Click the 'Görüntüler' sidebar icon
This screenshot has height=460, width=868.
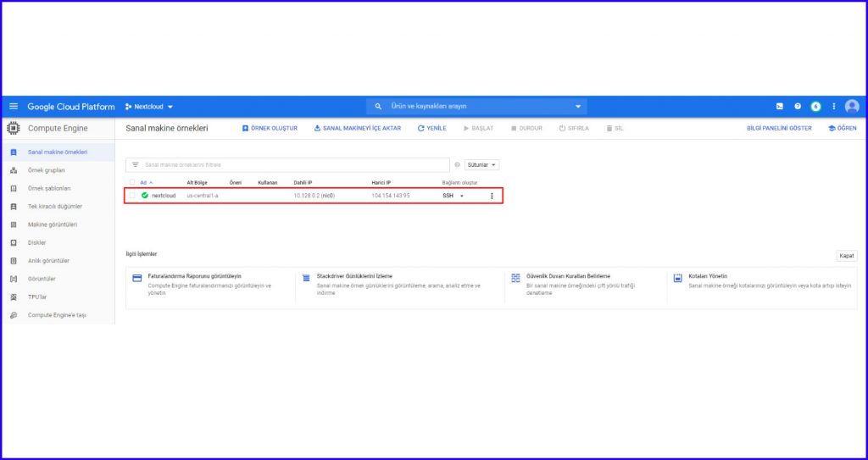tap(14, 279)
